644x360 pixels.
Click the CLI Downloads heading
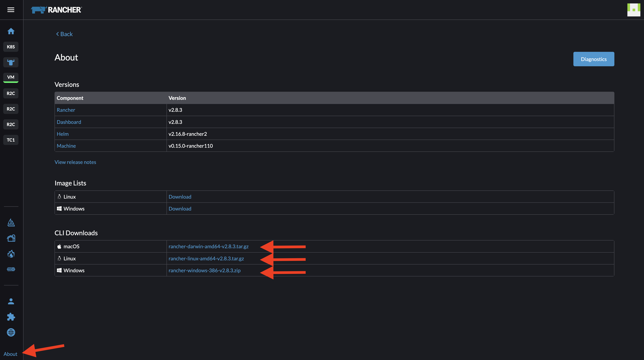[76, 233]
